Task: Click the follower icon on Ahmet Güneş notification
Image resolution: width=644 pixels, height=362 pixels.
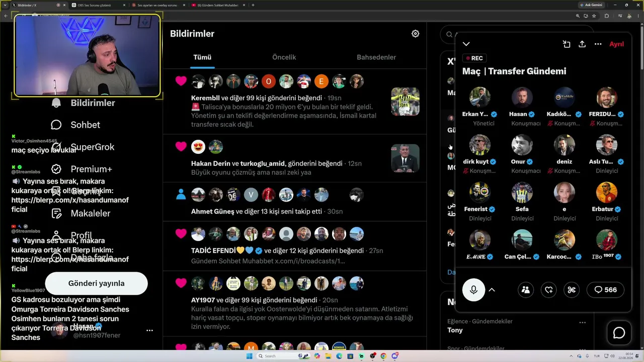Action: (181, 195)
